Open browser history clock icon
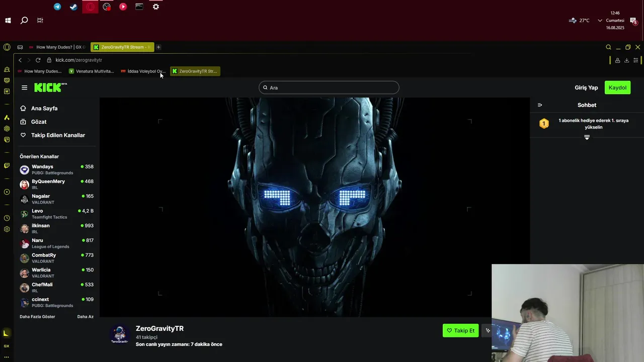 click(x=7, y=218)
